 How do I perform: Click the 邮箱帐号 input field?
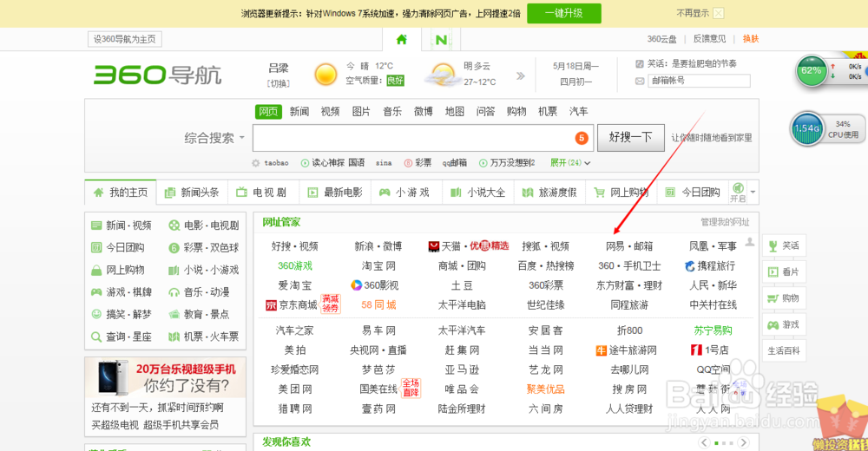tap(699, 81)
